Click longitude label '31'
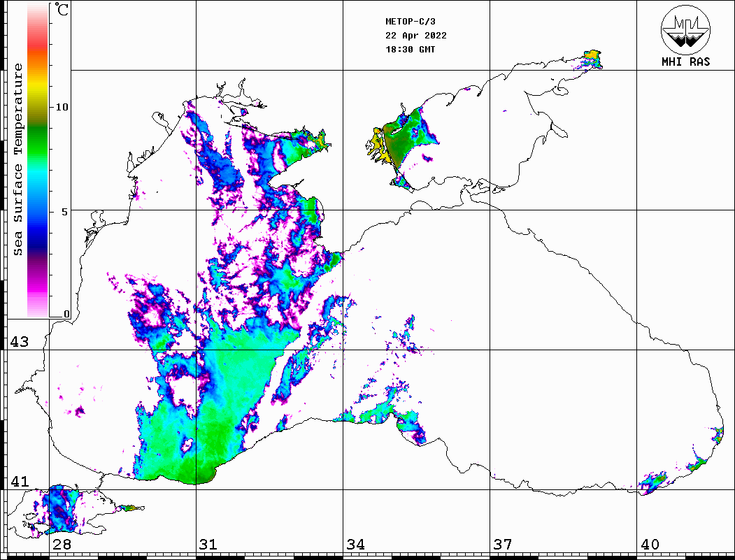 [x=208, y=545]
